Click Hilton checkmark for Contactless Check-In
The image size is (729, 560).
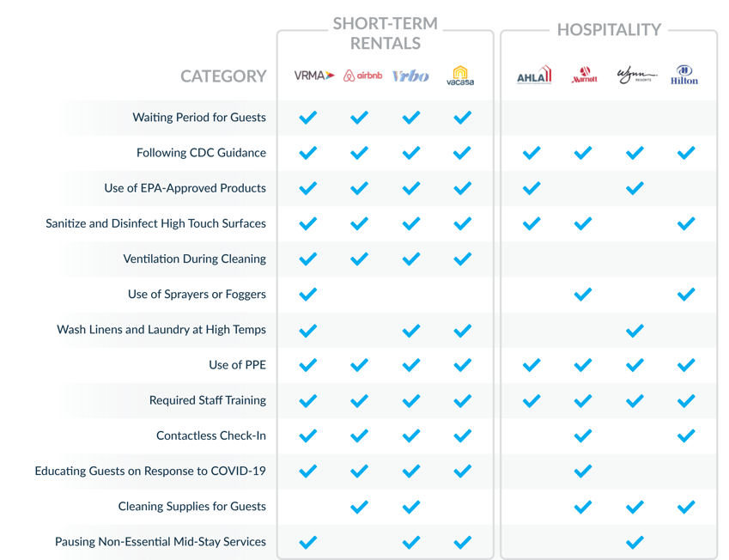click(686, 435)
